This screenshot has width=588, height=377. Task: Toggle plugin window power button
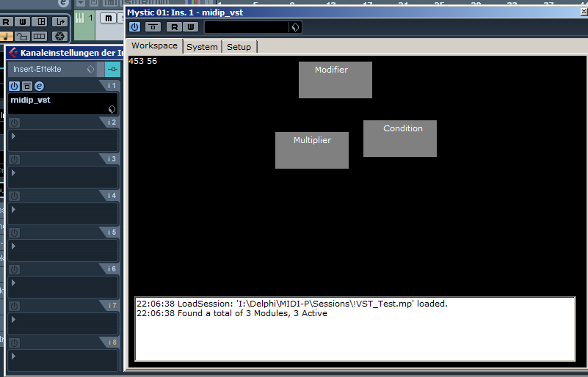tap(134, 27)
